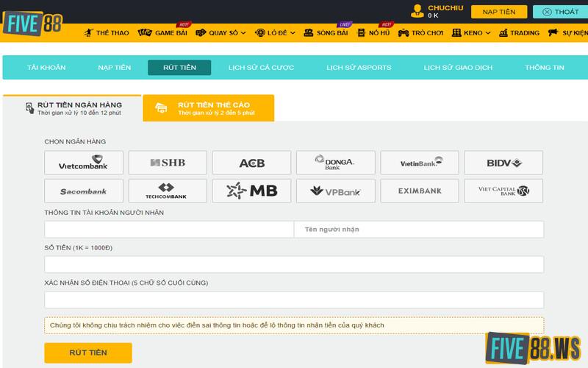Open Thể Thao menu item
The height and width of the screenshot is (368, 588).
[112, 33]
